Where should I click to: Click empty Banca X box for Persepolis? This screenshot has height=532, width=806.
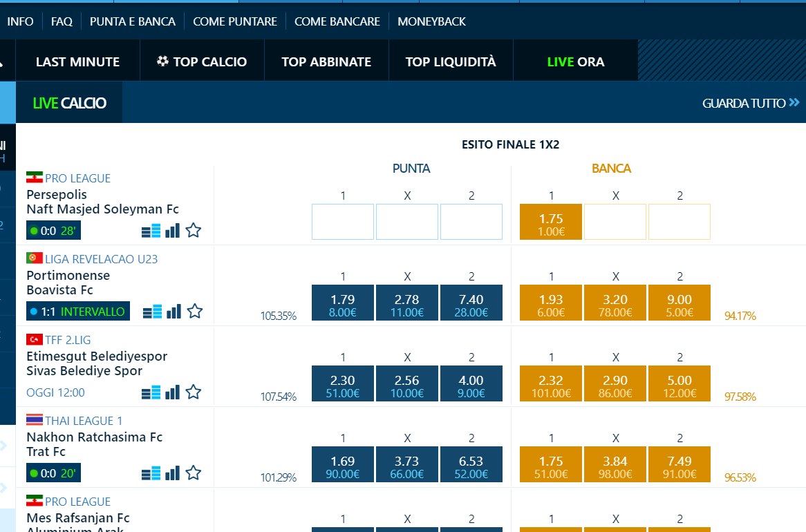(615, 222)
